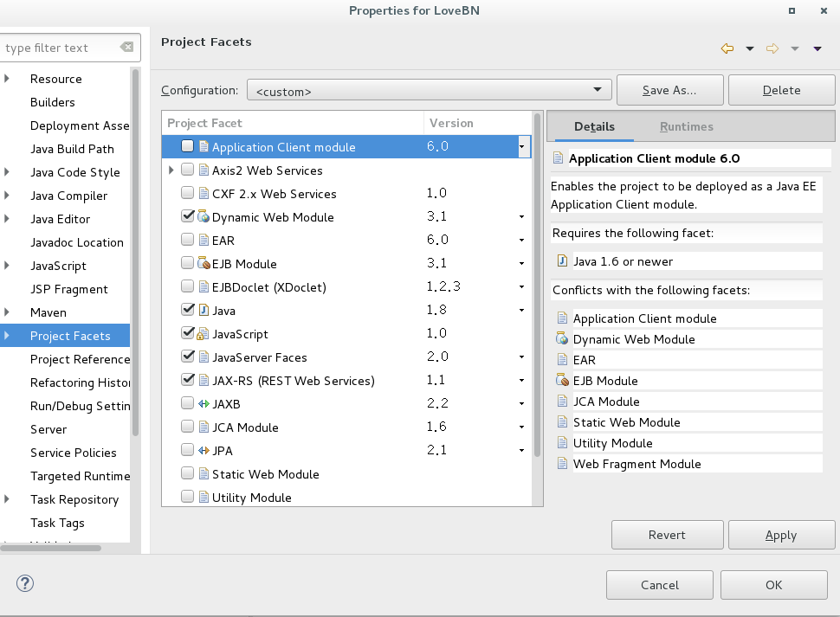Image resolution: width=840 pixels, height=617 pixels.
Task: Check the Application Client module box
Action: 188,147
